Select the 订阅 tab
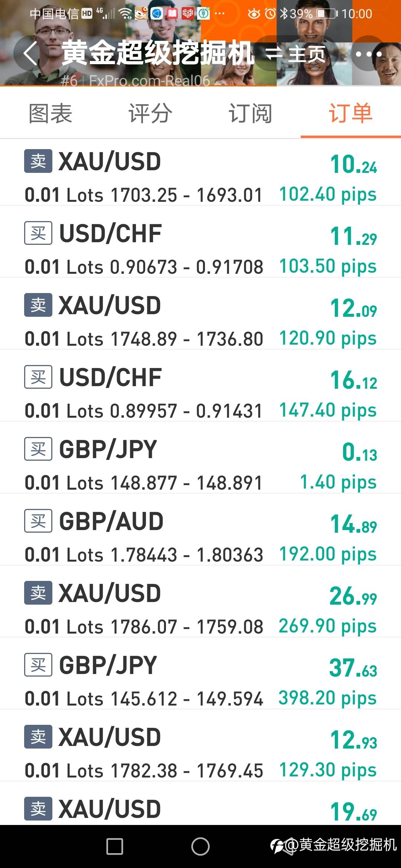 click(250, 113)
